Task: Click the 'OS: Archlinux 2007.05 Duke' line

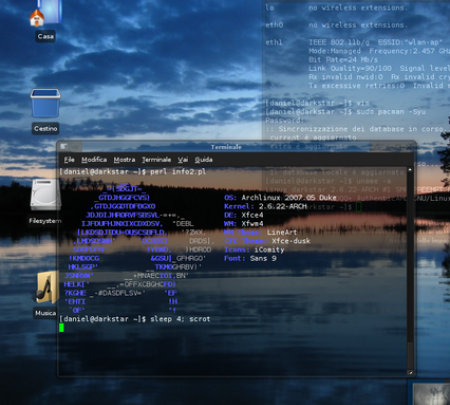Action: [x=280, y=198]
